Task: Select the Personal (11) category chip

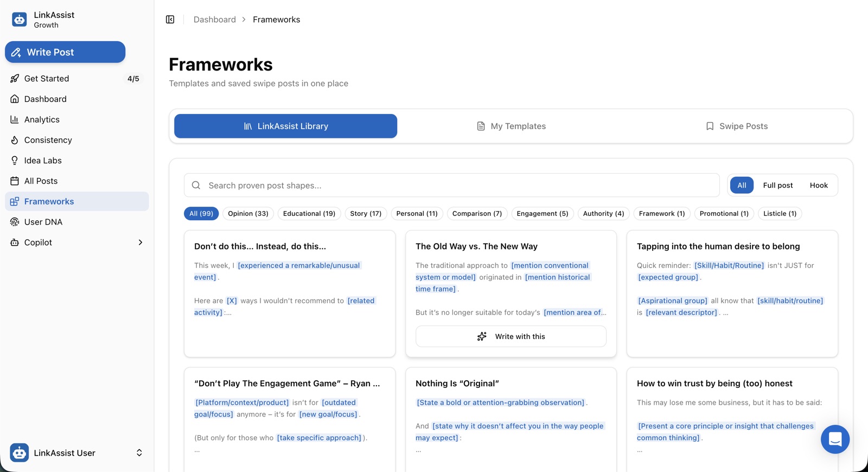Action: point(417,214)
